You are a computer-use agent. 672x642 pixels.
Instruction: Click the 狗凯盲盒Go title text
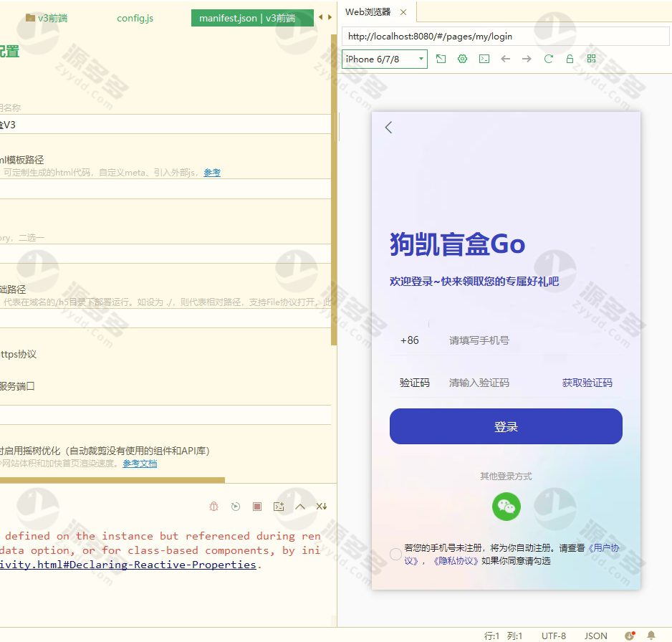pos(457,244)
